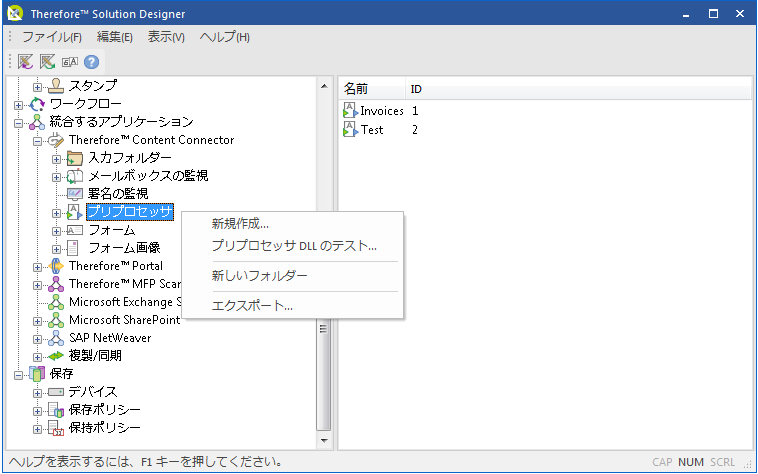Choose 新しいフォルダー from context menu
The width and height of the screenshot is (758, 474).
click(x=292, y=276)
